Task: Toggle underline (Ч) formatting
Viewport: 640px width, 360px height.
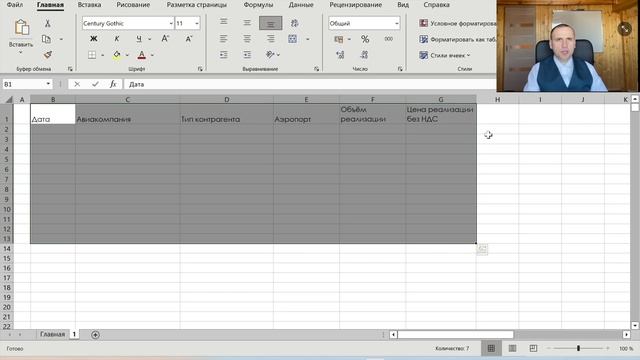Action: pos(139,39)
